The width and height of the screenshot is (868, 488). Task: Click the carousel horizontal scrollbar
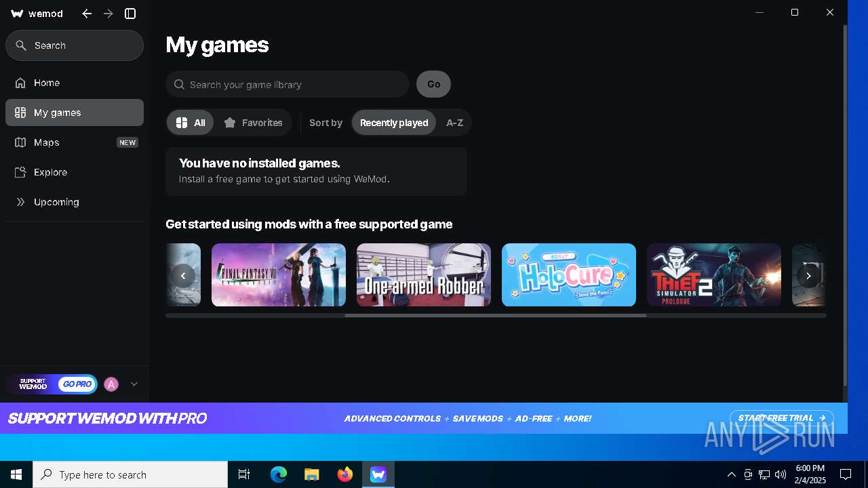[x=496, y=315]
